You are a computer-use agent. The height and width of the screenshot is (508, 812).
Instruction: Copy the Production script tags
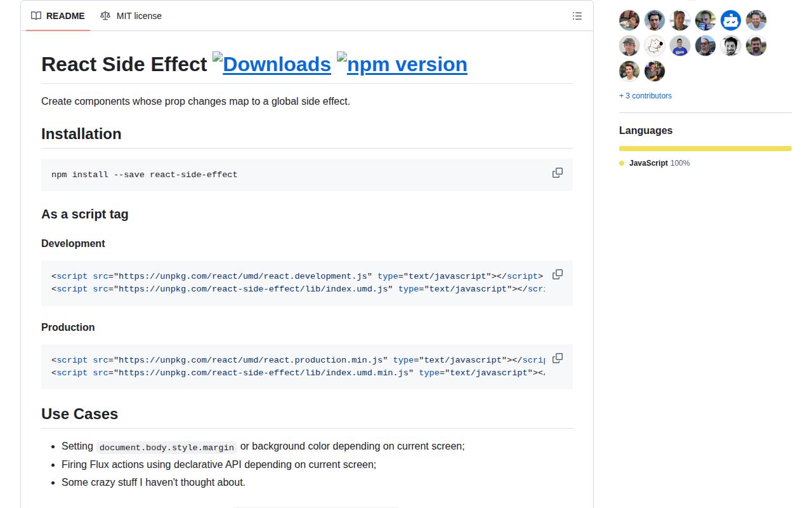[557, 358]
